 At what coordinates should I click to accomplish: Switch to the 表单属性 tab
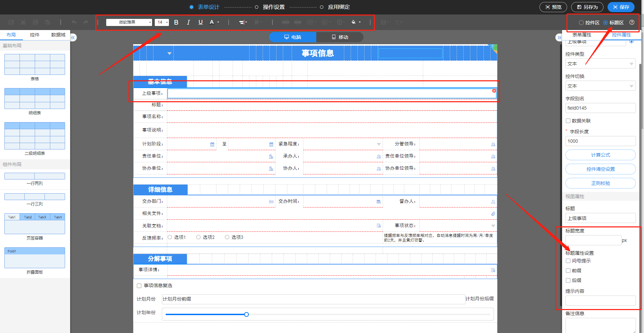582,35
